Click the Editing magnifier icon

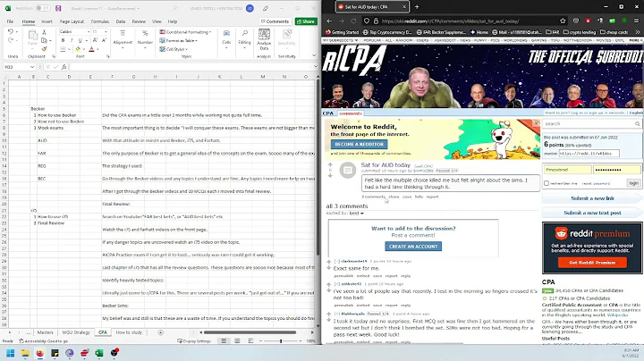point(244,34)
